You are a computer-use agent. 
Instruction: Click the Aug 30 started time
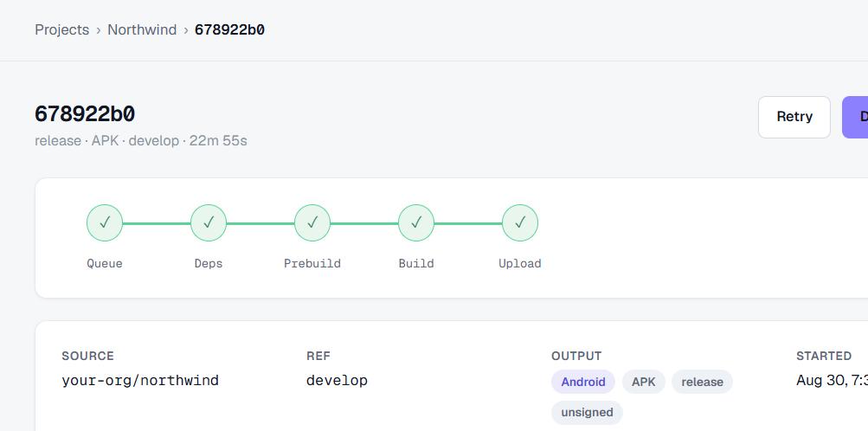(832, 381)
